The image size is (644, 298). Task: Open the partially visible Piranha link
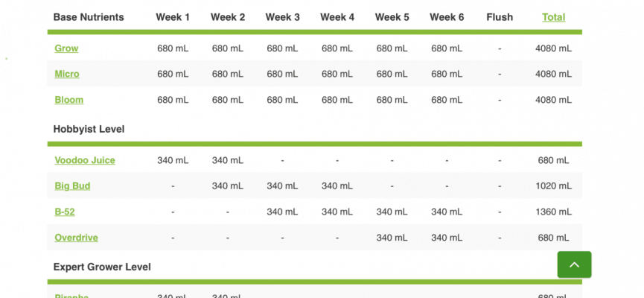(71, 296)
